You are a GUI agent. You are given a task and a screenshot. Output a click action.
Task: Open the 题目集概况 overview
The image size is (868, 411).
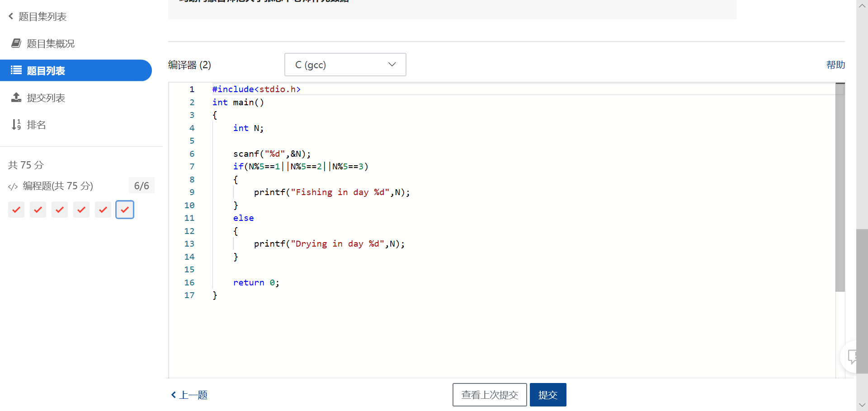click(x=51, y=44)
